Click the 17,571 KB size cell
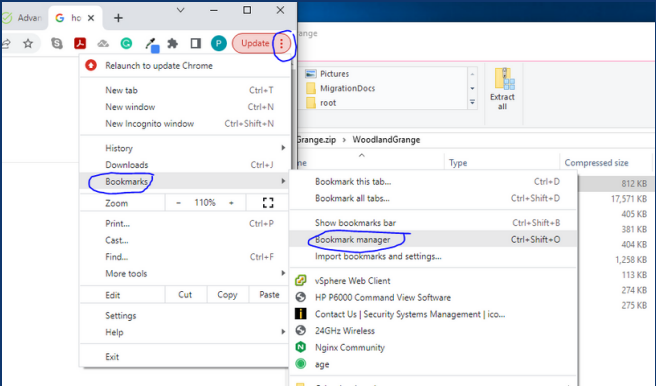 (x=629, y=199)
